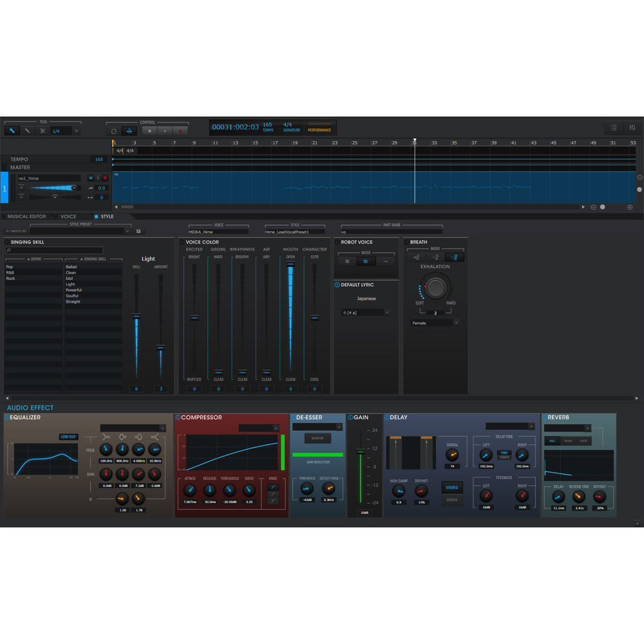
Task: Zoom out the timeline with minus icon
Action: [593, 207]
